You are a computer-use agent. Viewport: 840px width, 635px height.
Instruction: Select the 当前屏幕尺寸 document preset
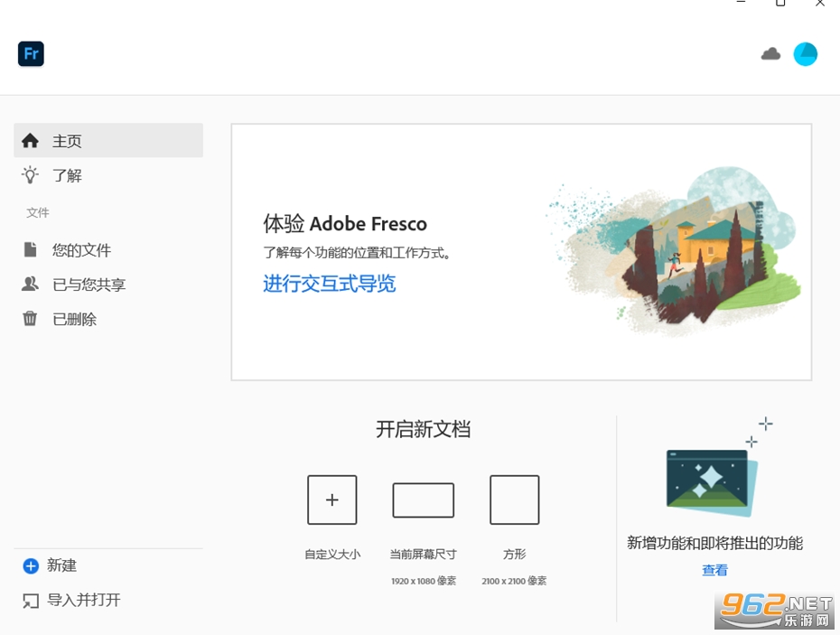424,500
